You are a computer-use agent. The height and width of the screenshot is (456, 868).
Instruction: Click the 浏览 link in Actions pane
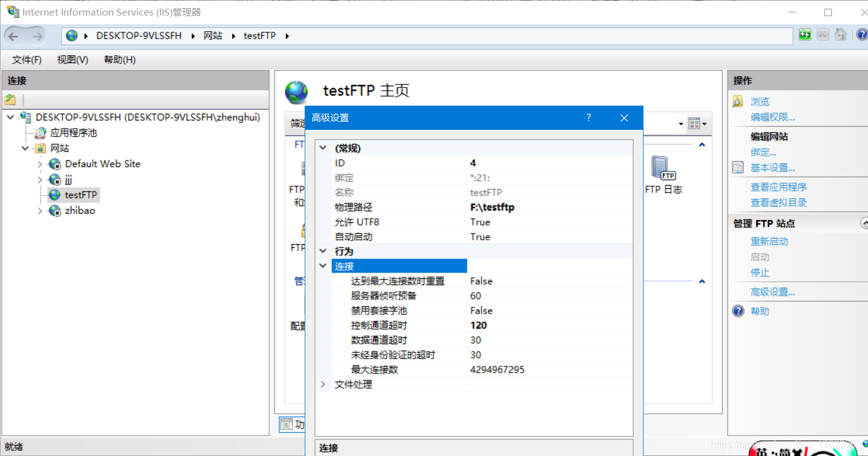pyautogui.click(x=760, y=101)
